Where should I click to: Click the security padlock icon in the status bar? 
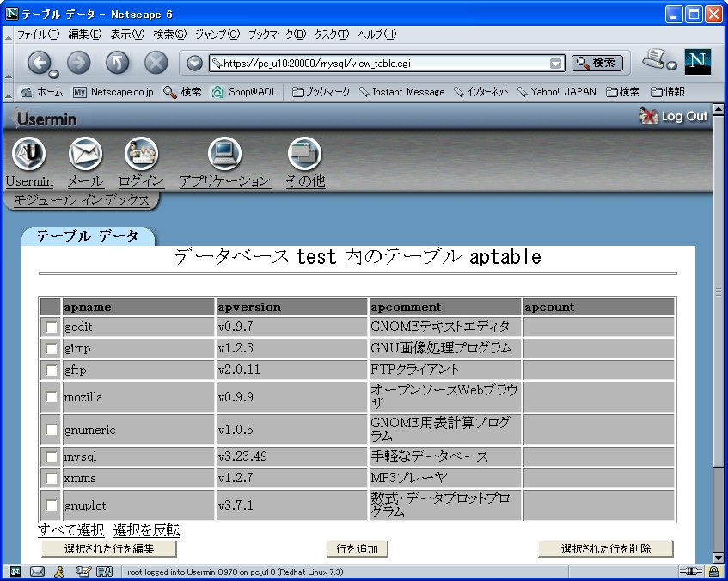pos(713,572)
